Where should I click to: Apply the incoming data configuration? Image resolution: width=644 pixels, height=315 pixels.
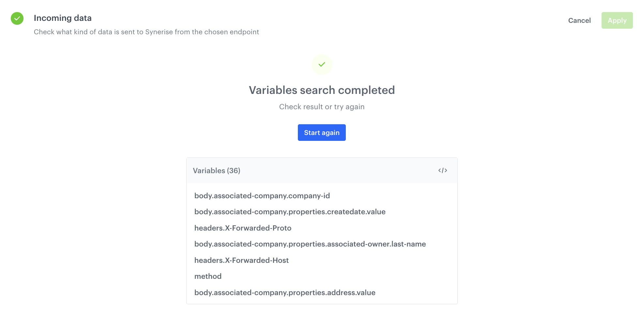point(617,20)
